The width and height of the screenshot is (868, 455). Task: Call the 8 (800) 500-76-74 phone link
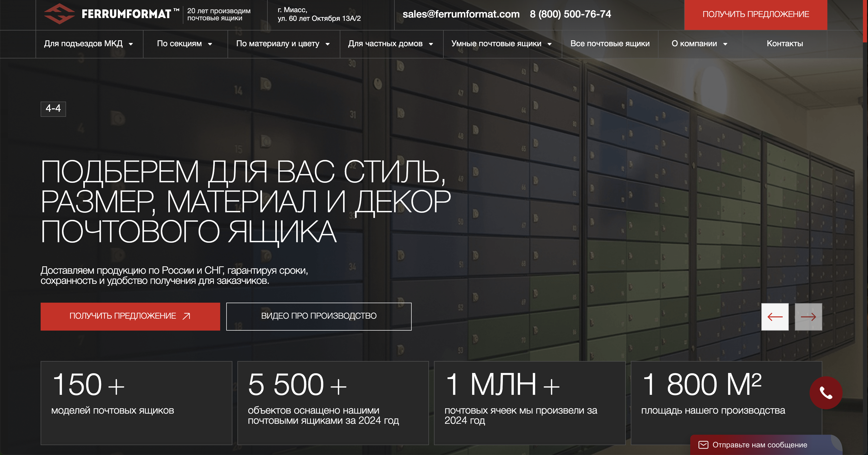coord(570,14)
